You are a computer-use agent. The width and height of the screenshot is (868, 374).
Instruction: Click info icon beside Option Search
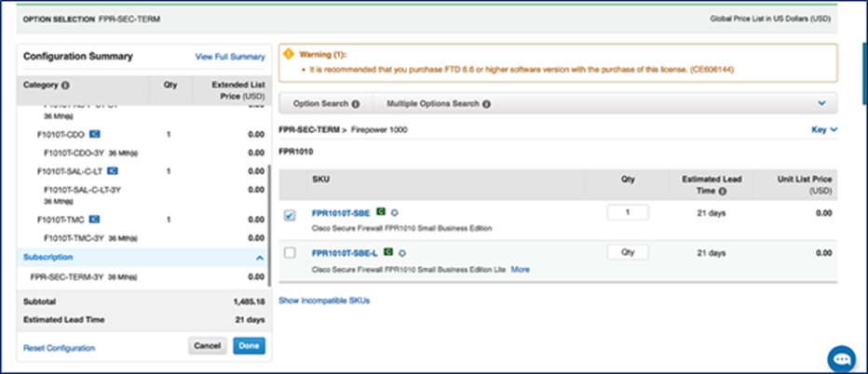(x=356, y=104)
